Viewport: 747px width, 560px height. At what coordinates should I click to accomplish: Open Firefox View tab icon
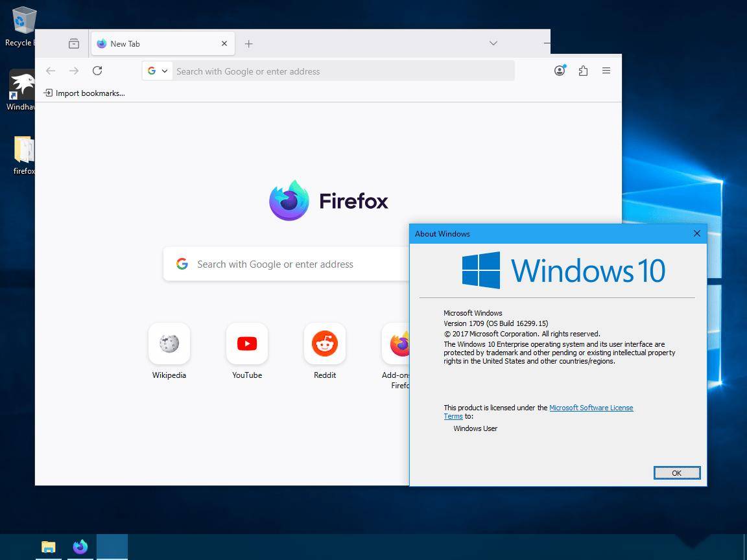click(74, 43)
